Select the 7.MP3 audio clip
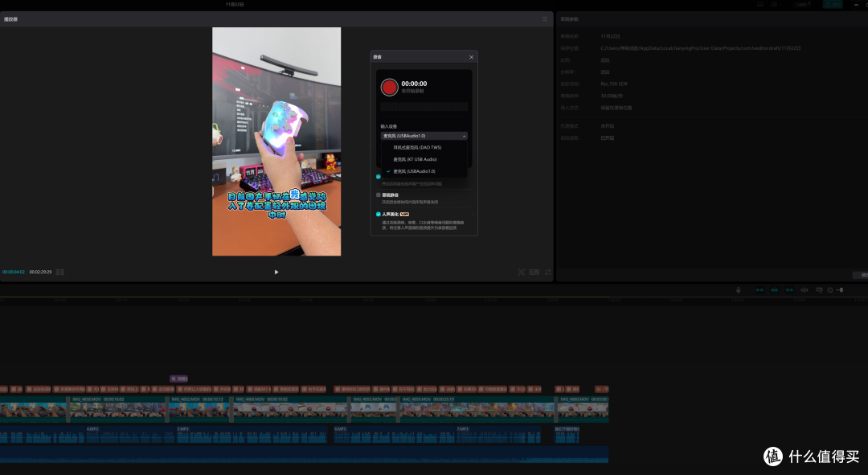The width and height of the screenshot is (868, 475). pos(498,434)
